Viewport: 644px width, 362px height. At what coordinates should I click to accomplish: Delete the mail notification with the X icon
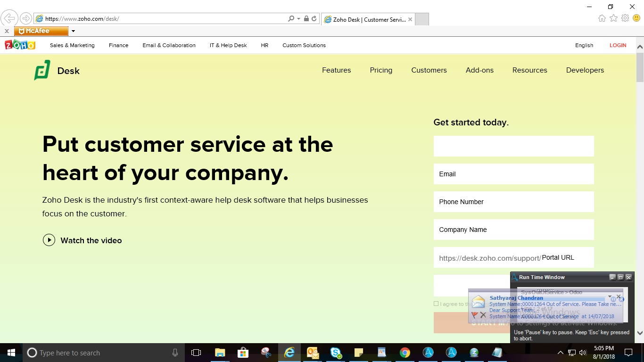(x=483, y=315)
